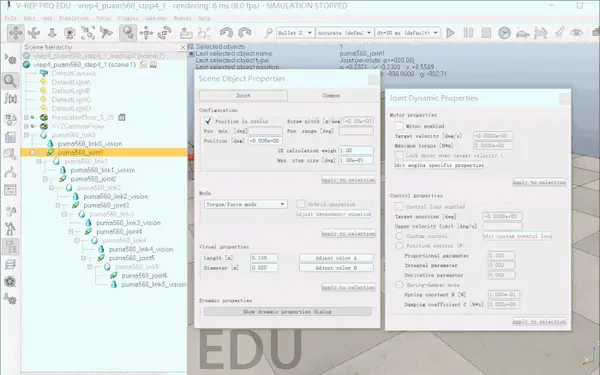Viewport: 600px width, 375px height.
Task: Click the Length [m] input field
Action: (x=264, y=258)
